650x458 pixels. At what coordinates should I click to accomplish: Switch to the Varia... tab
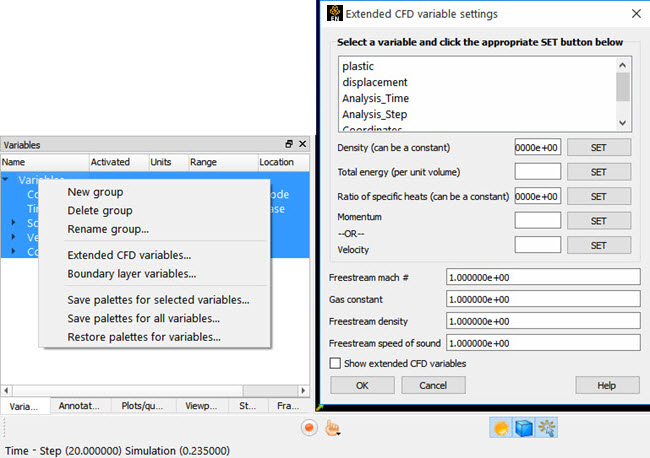[x=25, y=406]
